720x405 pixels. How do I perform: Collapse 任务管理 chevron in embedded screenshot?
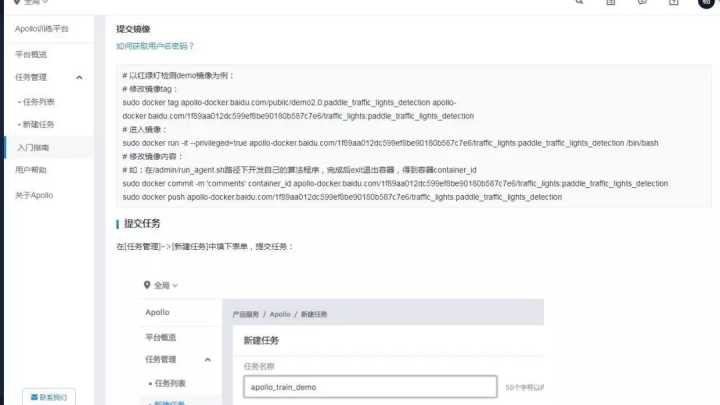[208, 360]
